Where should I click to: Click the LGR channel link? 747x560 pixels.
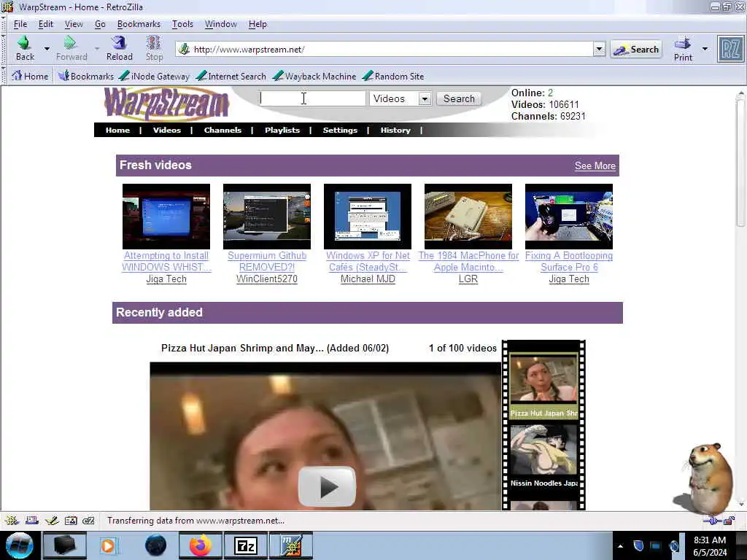[x=468, y=279]
